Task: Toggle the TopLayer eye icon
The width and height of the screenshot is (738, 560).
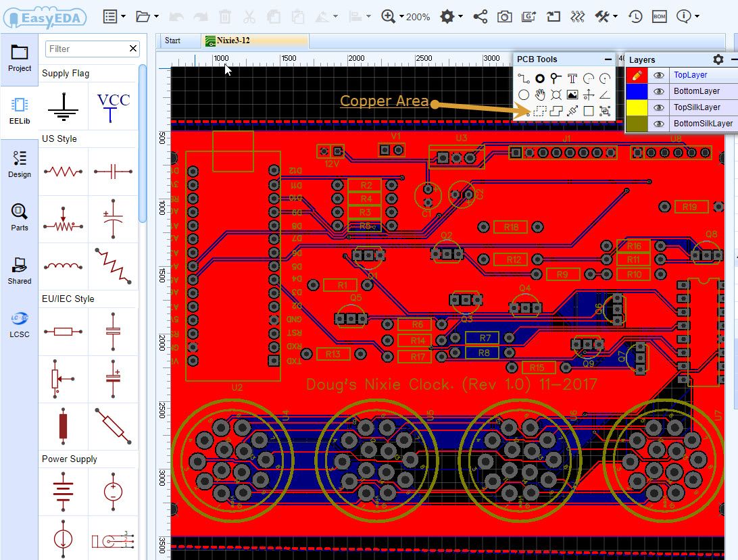Action: click(658, 75)
